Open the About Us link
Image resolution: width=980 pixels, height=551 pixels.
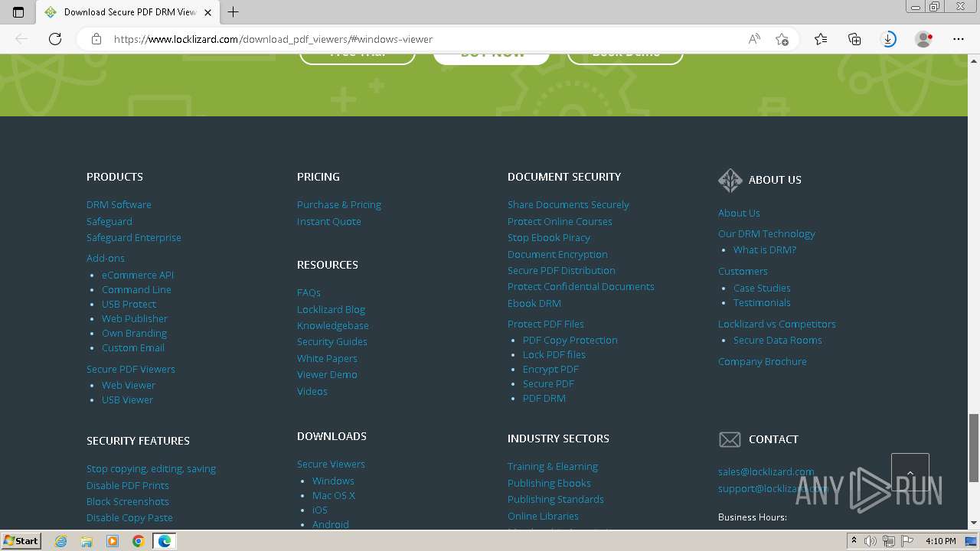click(739, 213)
